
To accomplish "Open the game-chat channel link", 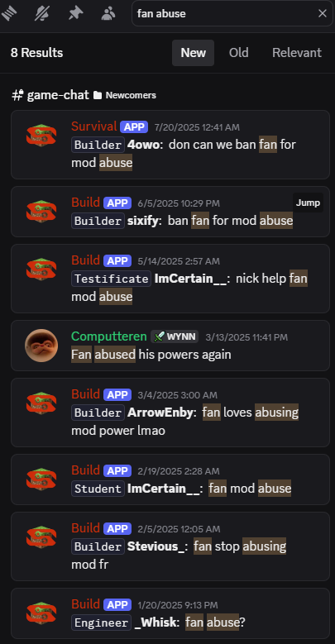I will tap(58, 95).
